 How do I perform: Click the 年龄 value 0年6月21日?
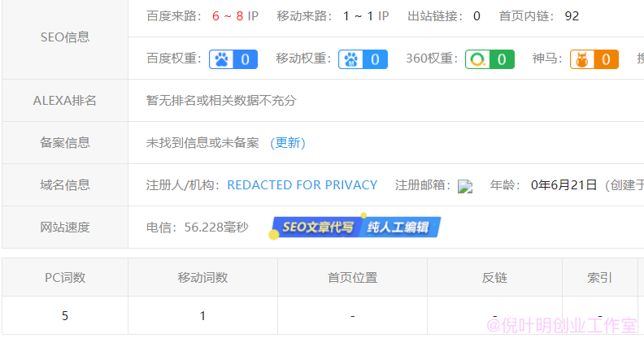563,185
